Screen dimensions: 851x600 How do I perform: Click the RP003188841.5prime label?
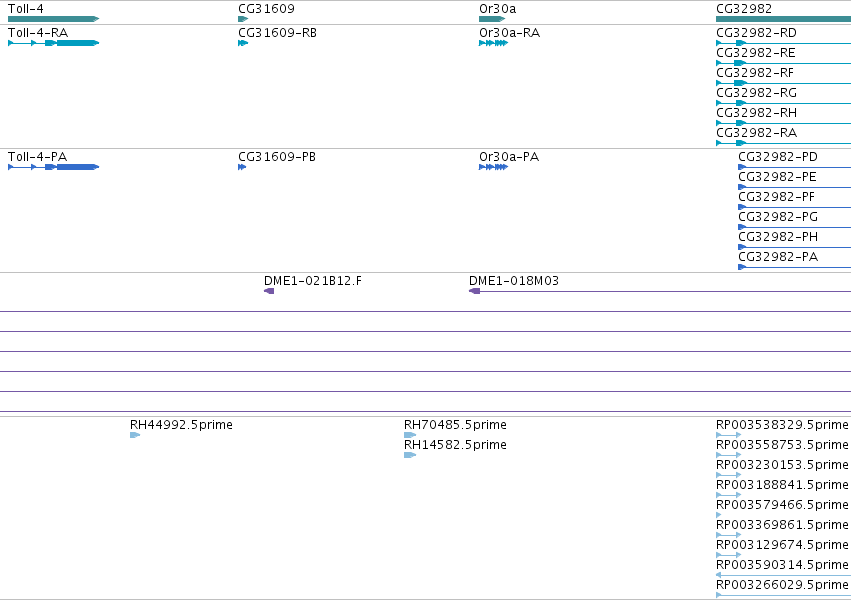point(782,485)
